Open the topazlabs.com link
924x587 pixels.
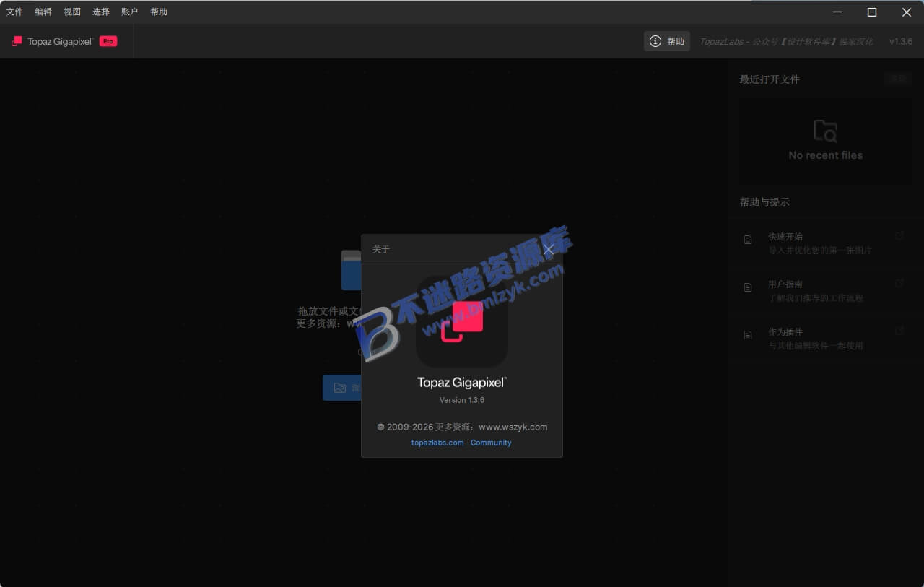coord(437,443)
